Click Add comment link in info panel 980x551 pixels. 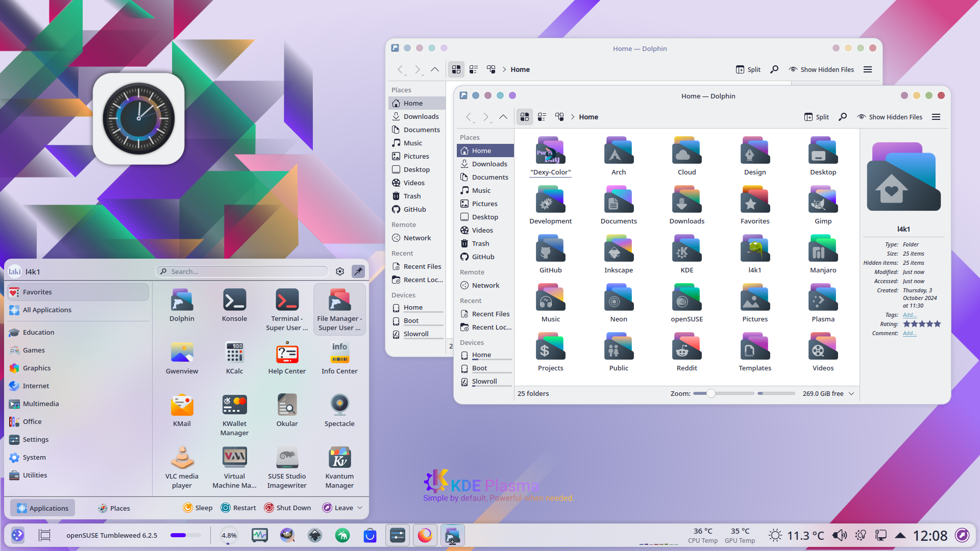pos(910,333)
